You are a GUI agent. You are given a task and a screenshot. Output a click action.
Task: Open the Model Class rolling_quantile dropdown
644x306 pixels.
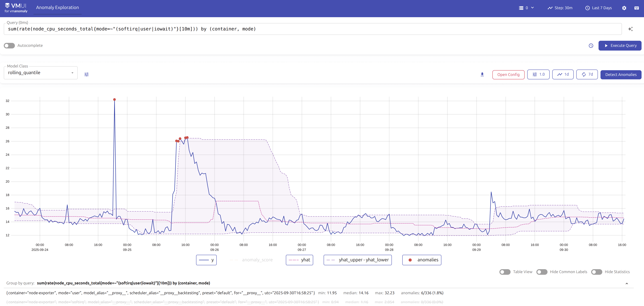tap(41, 73)
